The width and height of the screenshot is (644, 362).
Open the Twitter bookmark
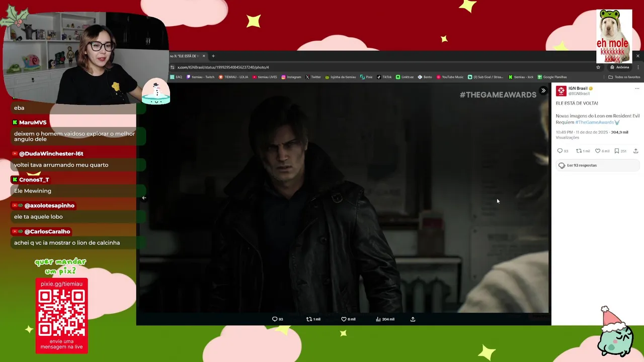pyautogui.click(x=313, y=77)
